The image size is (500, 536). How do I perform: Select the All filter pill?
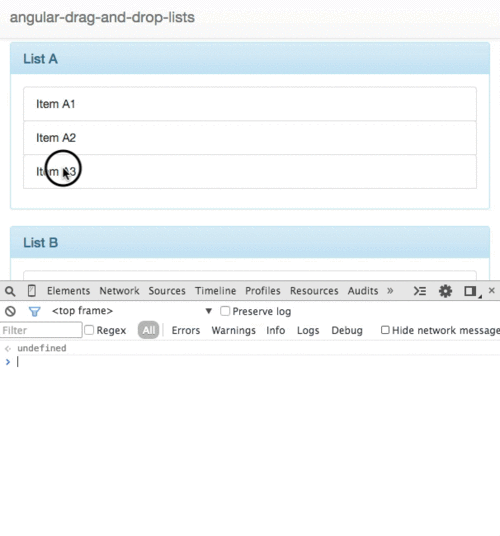coord(148,330)
